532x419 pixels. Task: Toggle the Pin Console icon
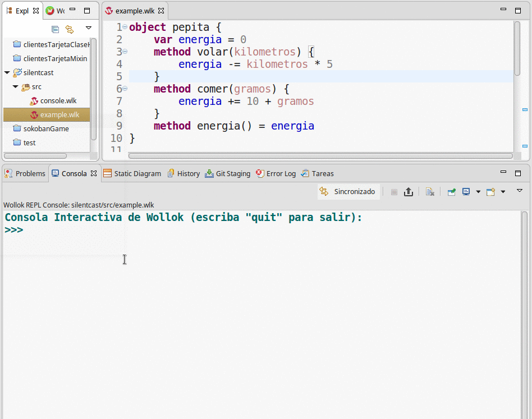(x=451, y=192)
